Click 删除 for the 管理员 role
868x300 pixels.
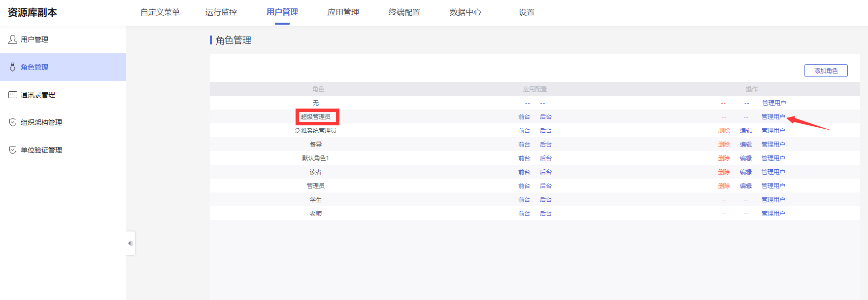724,186
